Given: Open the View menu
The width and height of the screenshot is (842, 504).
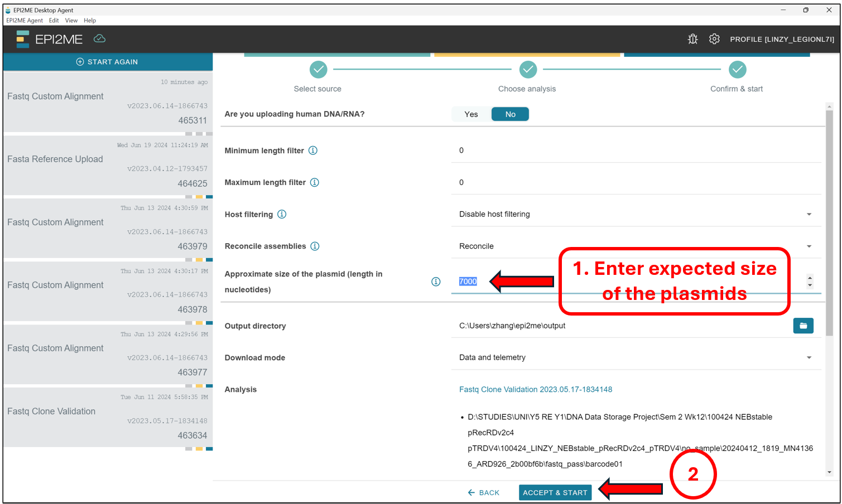Looking at the screenshot, I should point(71,21).
